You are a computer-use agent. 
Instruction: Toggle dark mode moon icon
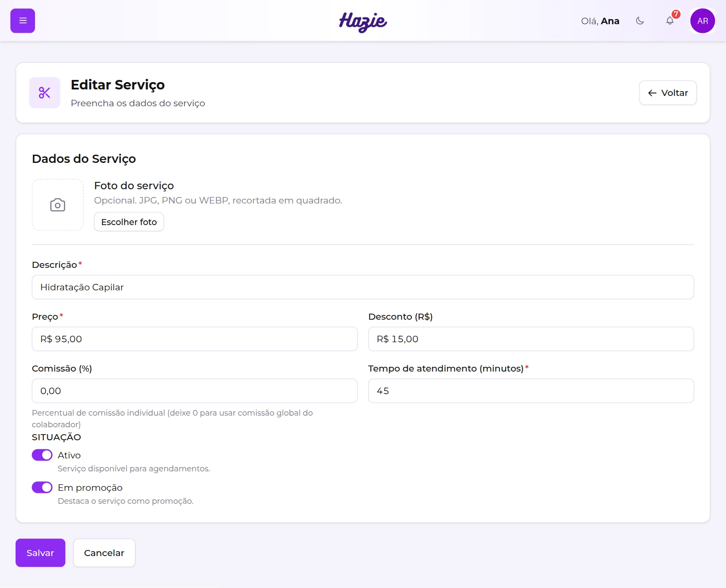click(640, 21)
